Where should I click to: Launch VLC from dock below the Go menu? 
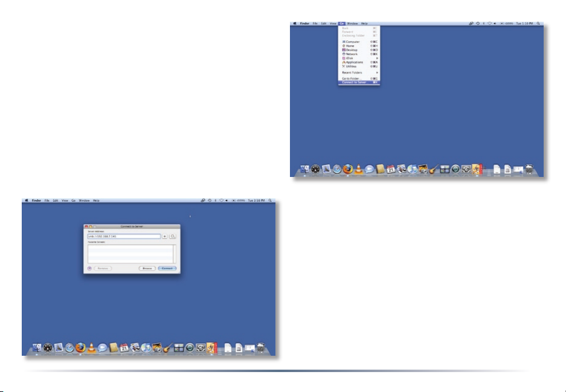click(358, 170)
